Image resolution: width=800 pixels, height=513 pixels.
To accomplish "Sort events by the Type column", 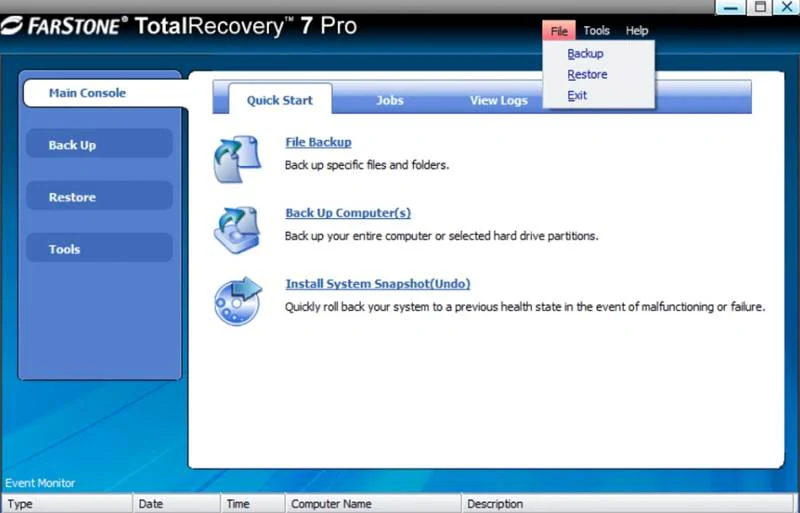I will (67, 503).
